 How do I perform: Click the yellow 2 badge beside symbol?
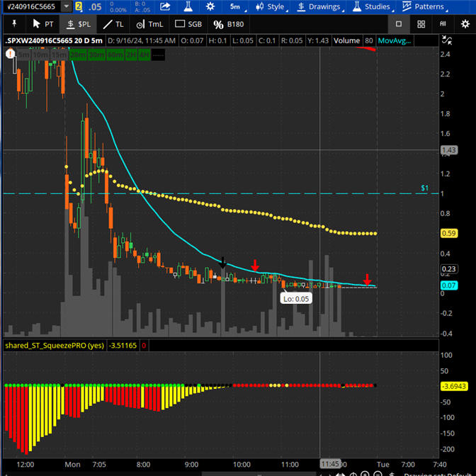click(79, 6)
